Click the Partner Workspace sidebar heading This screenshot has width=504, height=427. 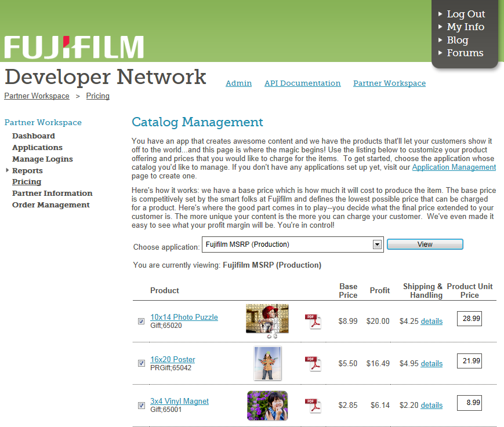43,123
